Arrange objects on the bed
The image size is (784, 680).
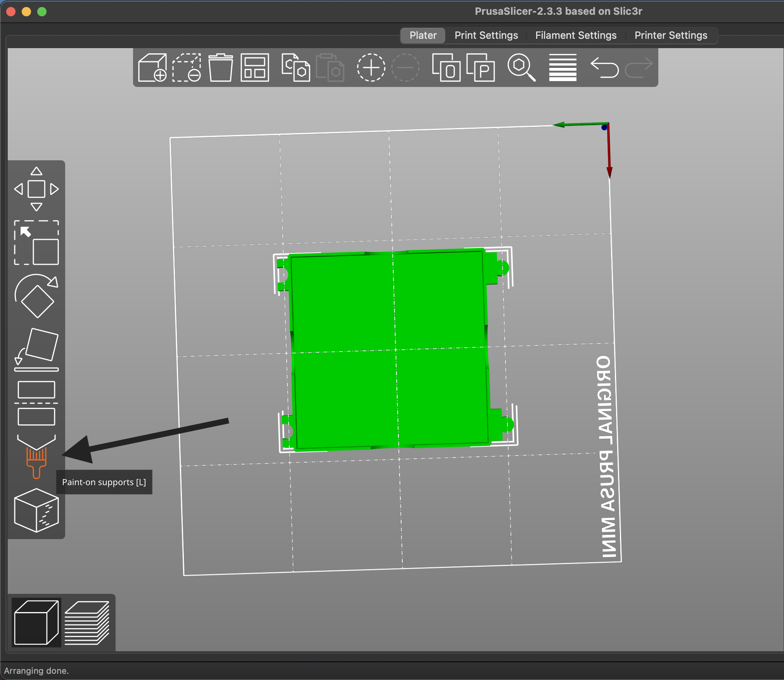pos(254,68)
